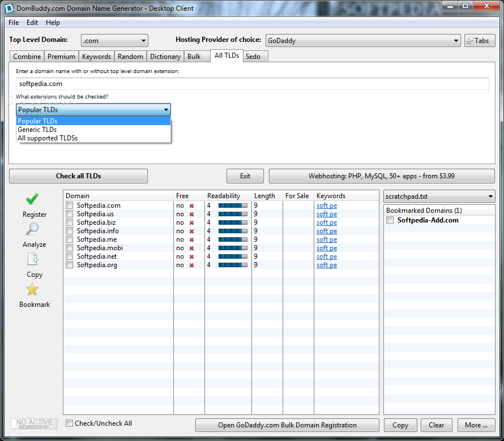Viewport: 504px width, 441px height.
Task: Switch to the Premium tab
Action: 61,57
